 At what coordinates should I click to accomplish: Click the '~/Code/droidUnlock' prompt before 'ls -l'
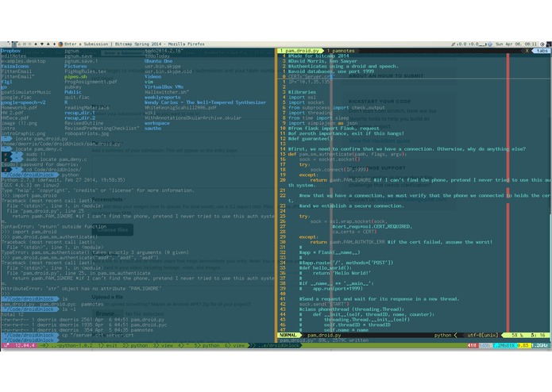pyautogui.click(x=29, y=309)
